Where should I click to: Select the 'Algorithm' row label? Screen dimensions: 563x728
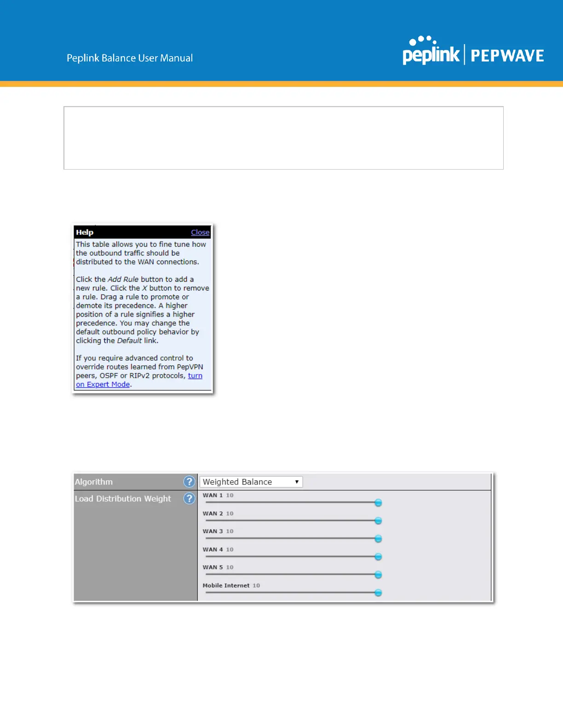click(x=94, y=482)
